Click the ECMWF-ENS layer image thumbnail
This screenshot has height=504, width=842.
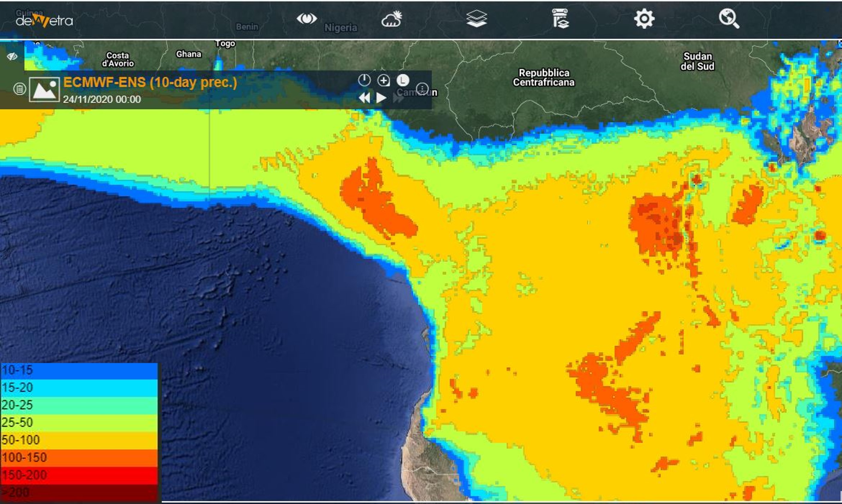click(44, 89)
